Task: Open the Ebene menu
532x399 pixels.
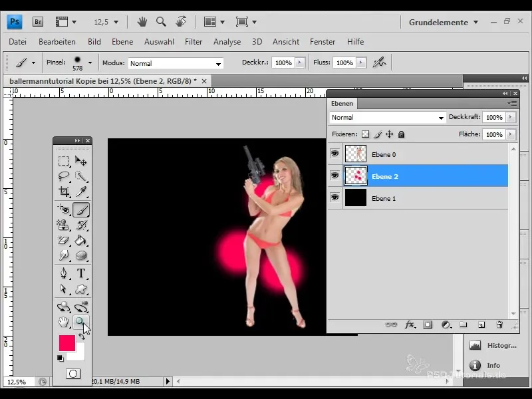Action: (122, 42)
